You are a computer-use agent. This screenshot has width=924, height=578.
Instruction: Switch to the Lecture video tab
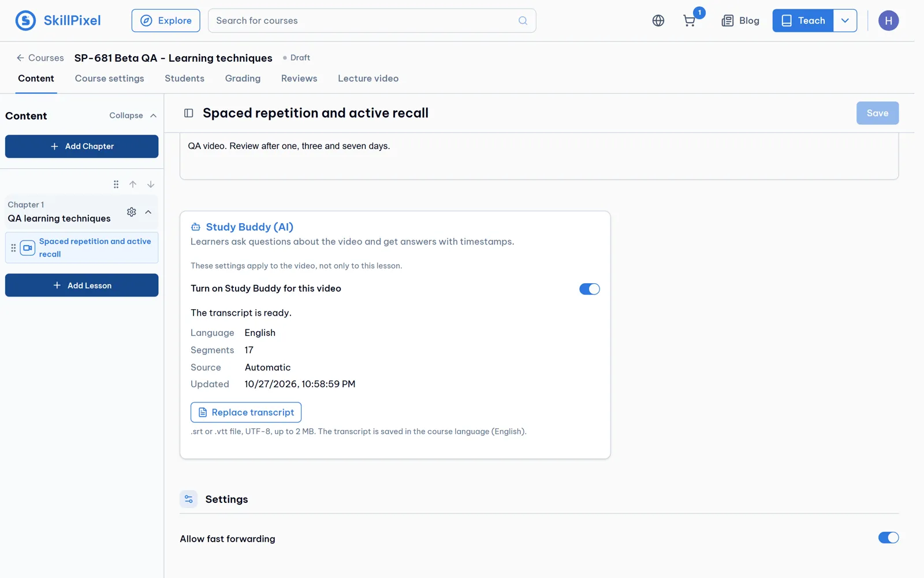(x=368, y=79)
